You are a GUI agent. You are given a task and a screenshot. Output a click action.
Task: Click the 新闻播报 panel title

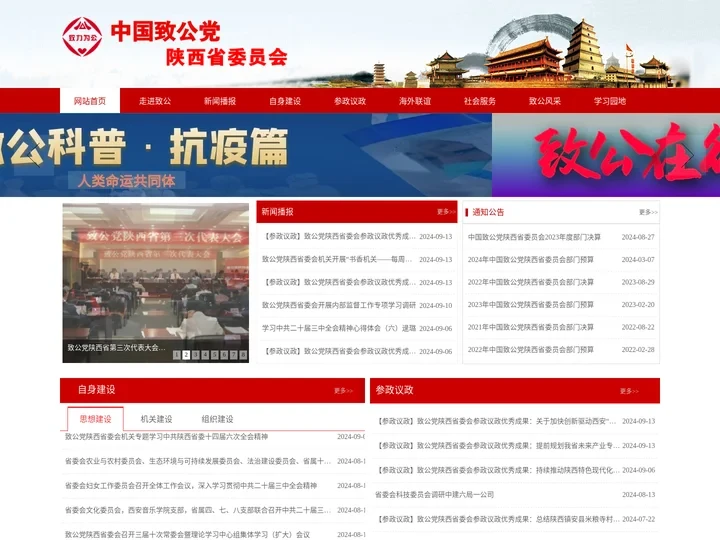point(277,212)
